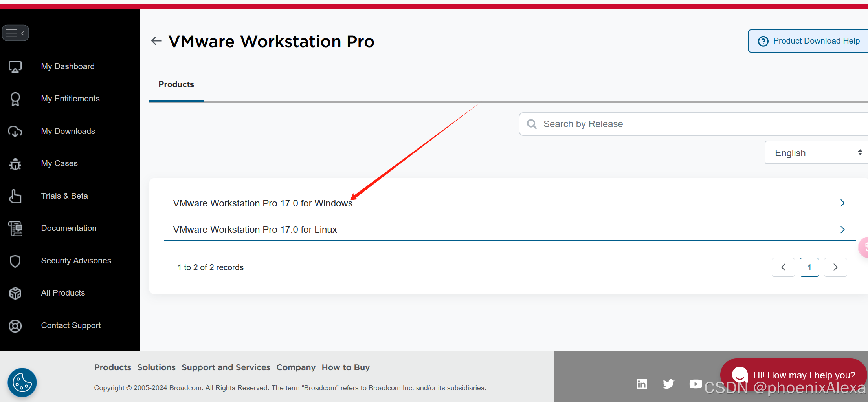Click the magnifier icon in search box
The image size is (868, 402).
click(x=532, y=124)
